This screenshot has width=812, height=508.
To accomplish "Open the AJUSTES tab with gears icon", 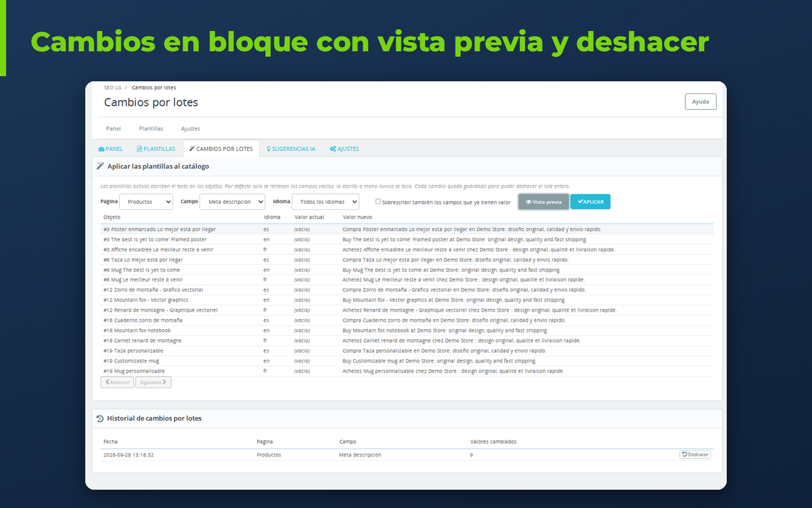I will coord(344,149).
